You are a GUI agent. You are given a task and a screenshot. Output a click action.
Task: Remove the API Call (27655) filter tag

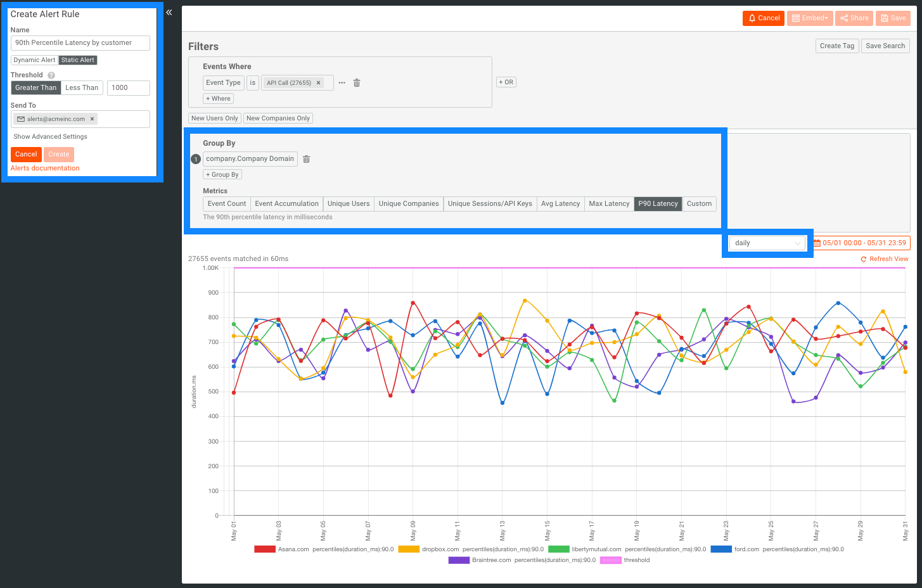[x=318, y=83]
